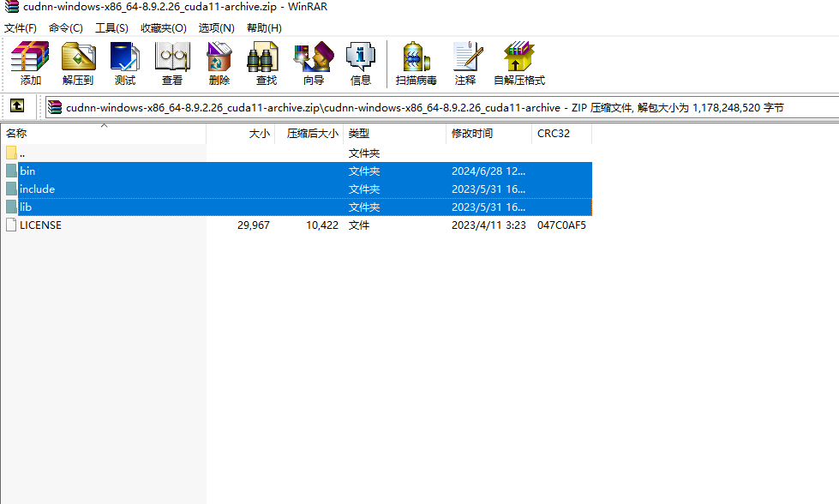Open the Favorites (收藏夹) menu
The height and width of the screenshot is (504, 839).
pos(163,27)
